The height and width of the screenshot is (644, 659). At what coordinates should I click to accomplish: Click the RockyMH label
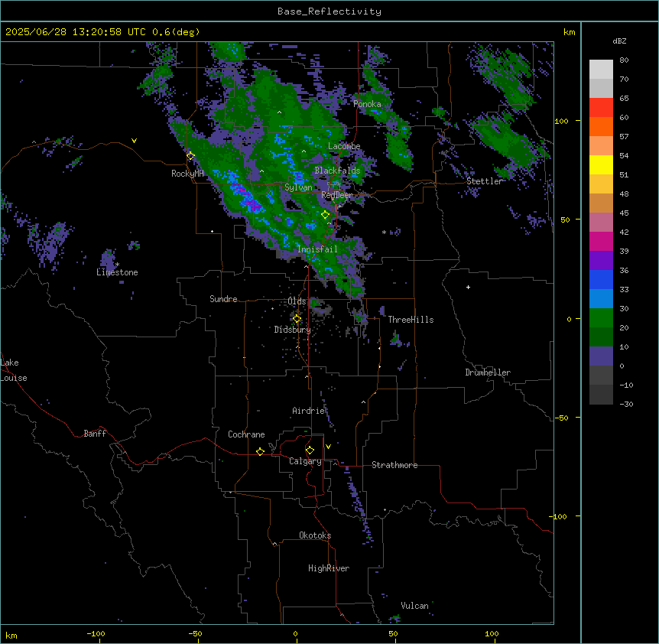tap(187, 173)
